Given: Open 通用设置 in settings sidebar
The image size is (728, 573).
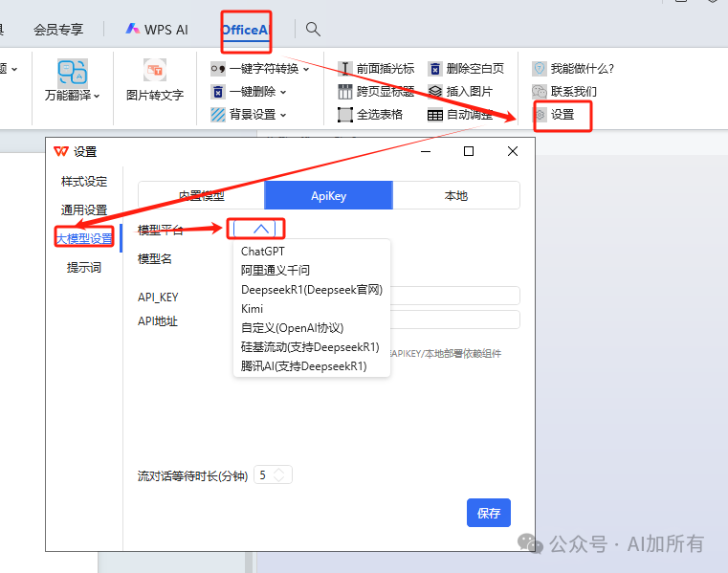Looking at the screenshot, I should [84, 209].
